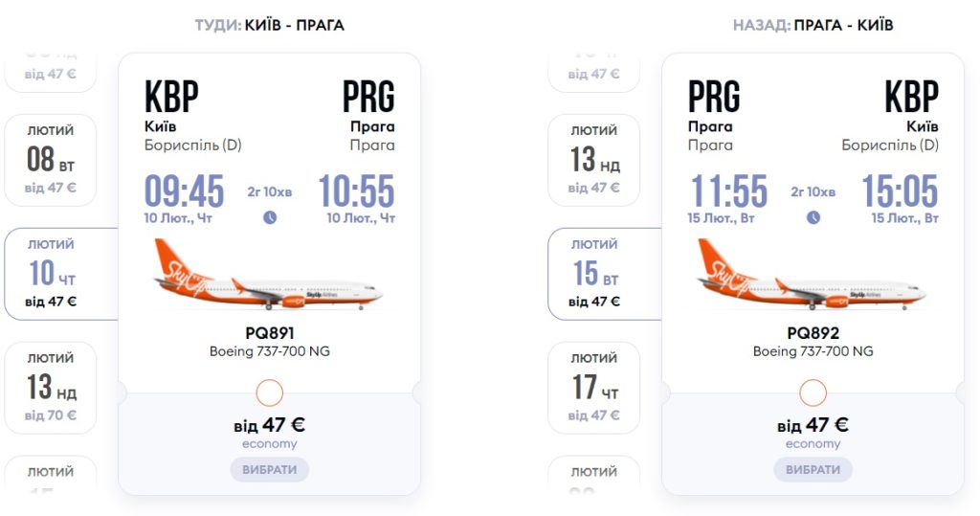Choose return date 13 НД лютий
The image size is (980, 516).
(594, 160)
